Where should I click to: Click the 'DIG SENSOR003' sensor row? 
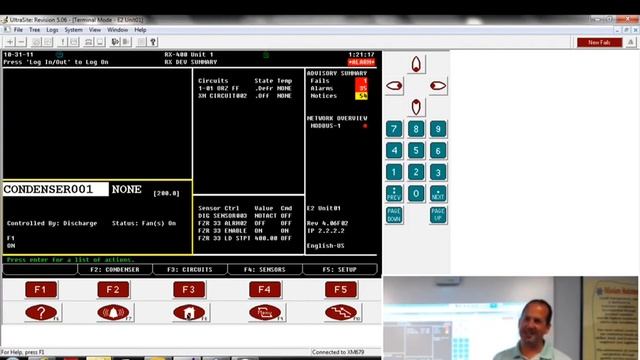click(x=245, y=216)
